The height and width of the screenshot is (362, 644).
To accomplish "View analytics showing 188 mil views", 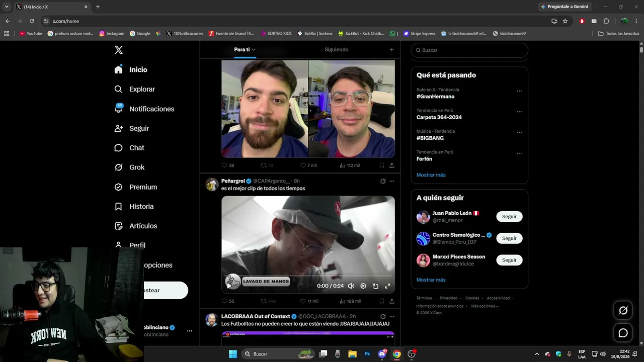I will point(350,301).
